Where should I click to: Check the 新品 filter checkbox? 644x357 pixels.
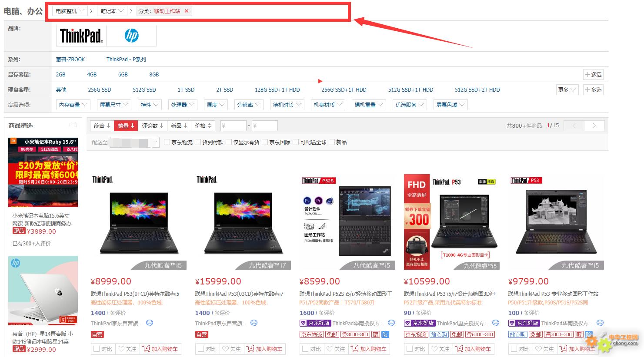pyautogui.click(x=332, y=142)
